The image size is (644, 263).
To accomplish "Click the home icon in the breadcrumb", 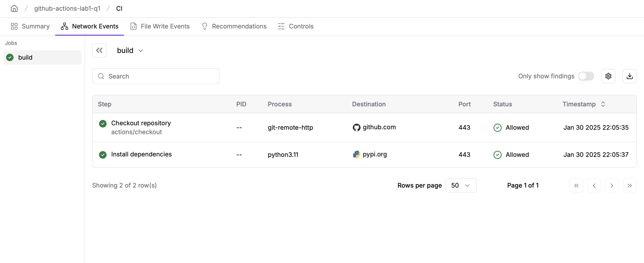I will [14, 8].
